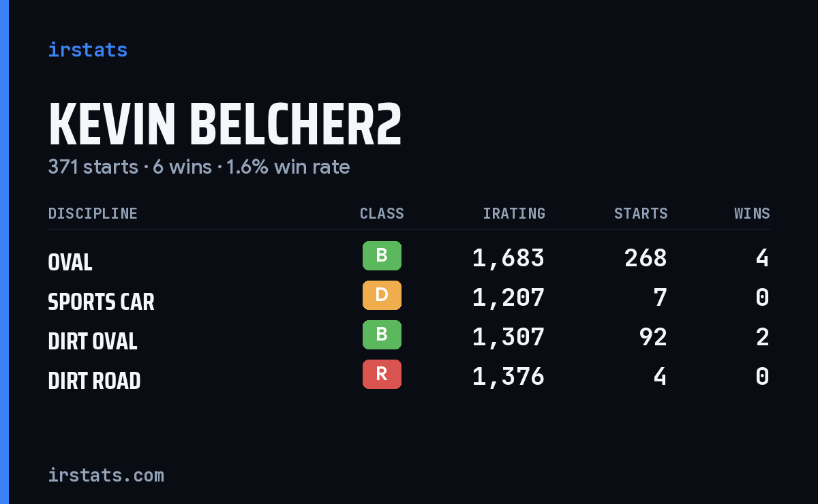Sort by the IRATING column header
Image resolution: width=818 pixels, height=504 pixels.
(x=514, y=214)
